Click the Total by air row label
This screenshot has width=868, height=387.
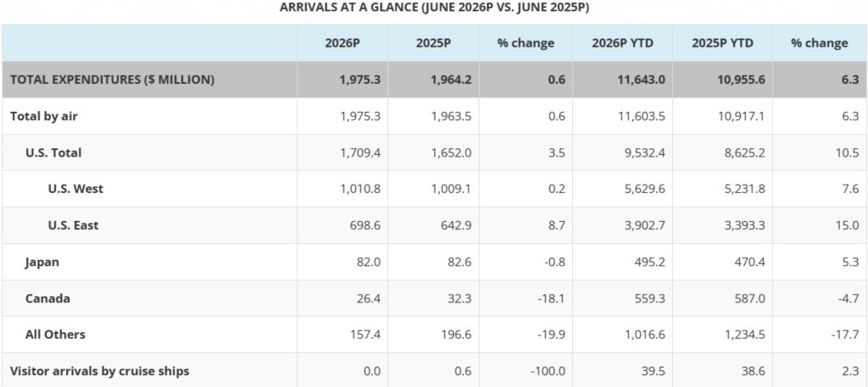point(44,116)
